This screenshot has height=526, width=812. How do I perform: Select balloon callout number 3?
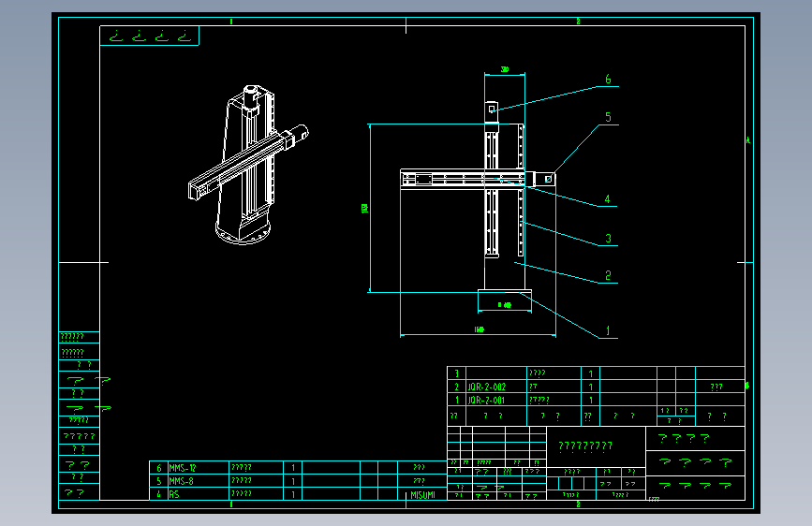pos(609,239)
